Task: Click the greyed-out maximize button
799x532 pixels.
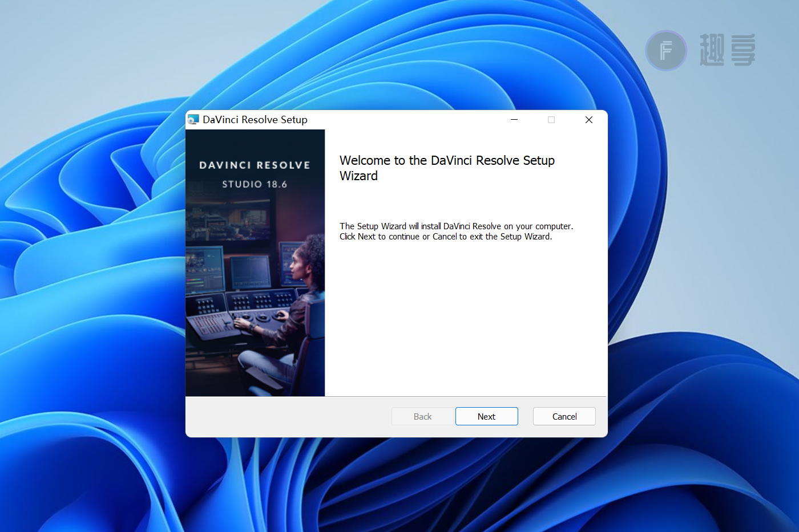Action: [x=551, y=120]
